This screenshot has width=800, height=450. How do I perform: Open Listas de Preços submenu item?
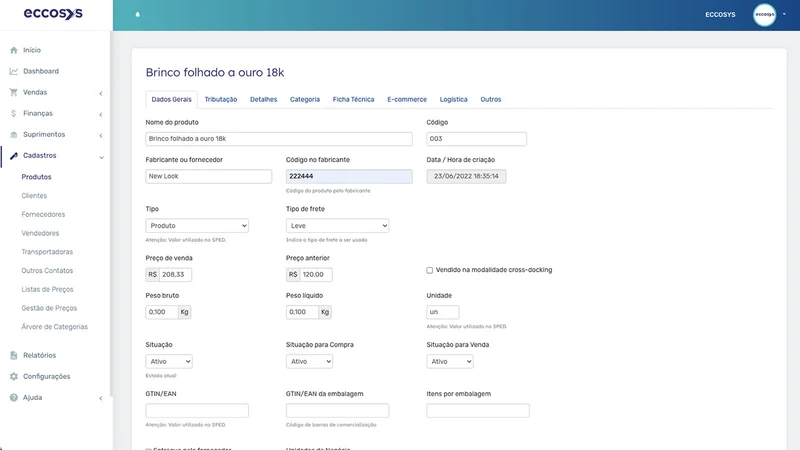click(x=47, y=289)
